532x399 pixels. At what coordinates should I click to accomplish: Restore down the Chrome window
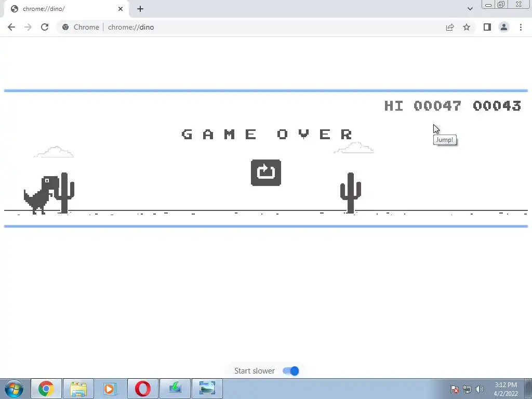click(x=501, y=5)
